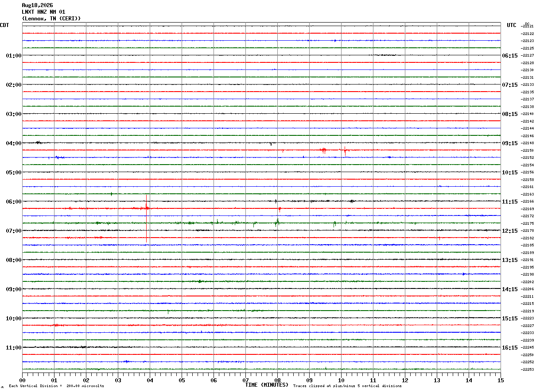Click the 06:15 UTC time label
The height and width of the screenshot is (392, 536).
click(509, 56)
